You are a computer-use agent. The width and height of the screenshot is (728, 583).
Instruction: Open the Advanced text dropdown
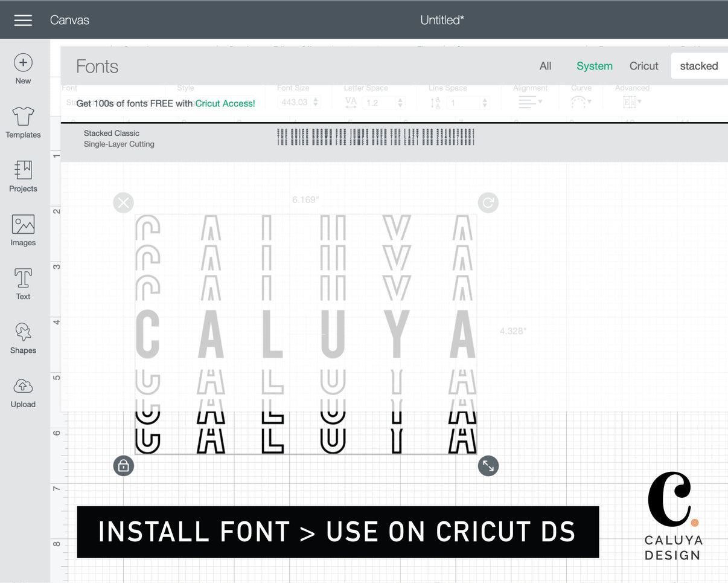[631, 101]
